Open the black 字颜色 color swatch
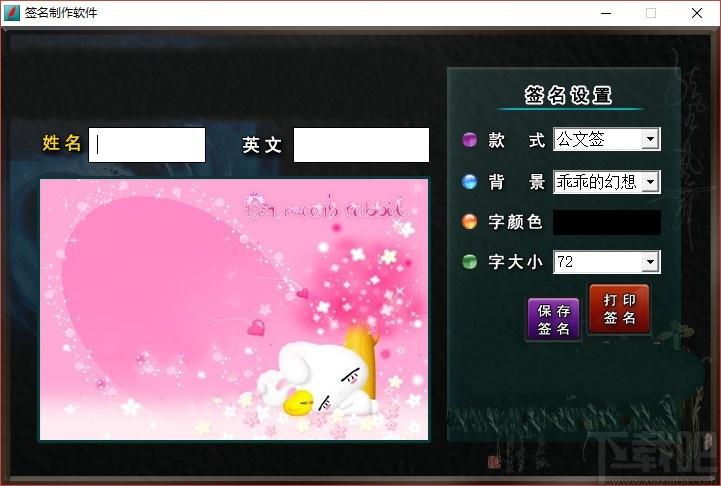 607,223
